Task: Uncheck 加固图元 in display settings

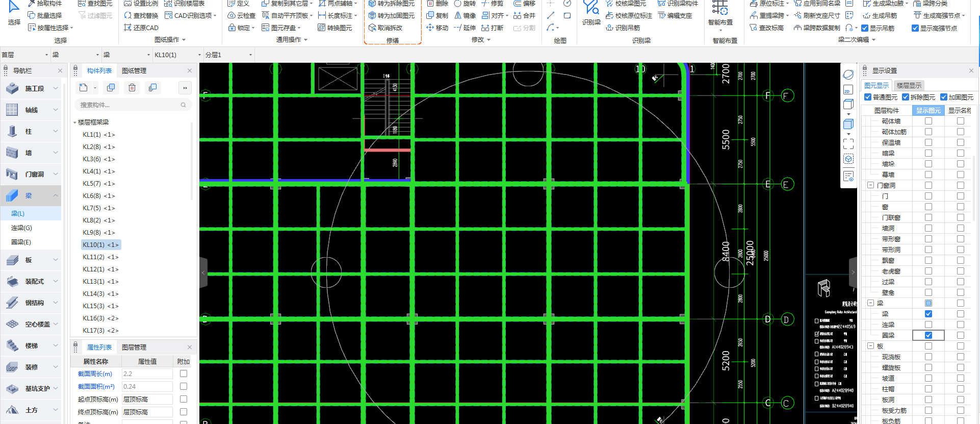Action: [944, 97]
